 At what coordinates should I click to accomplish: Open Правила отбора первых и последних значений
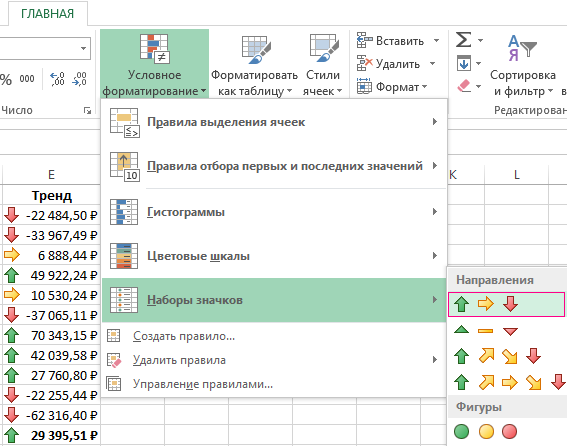tap(274, 166)
